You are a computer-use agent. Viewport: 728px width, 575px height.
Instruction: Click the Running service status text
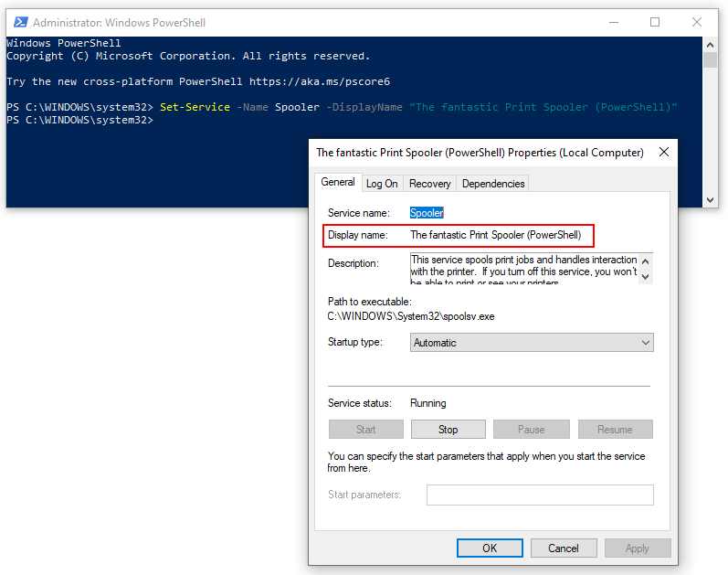coord(428,403)
